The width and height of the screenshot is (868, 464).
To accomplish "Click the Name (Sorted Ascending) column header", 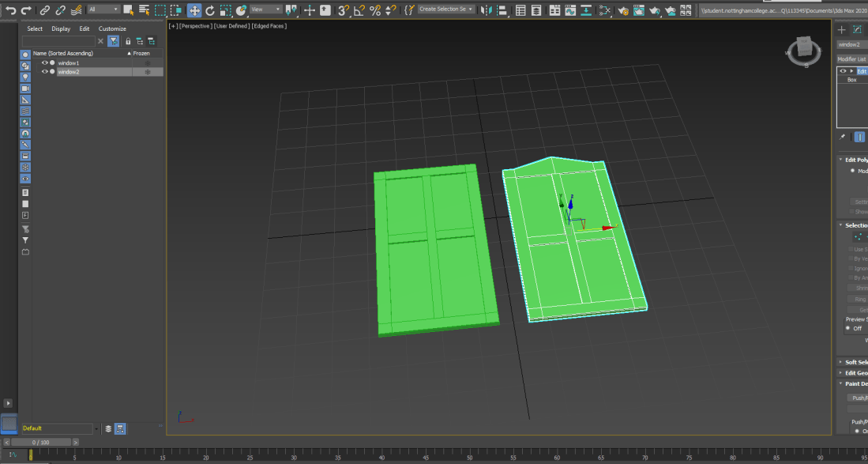I will [63, 53].
